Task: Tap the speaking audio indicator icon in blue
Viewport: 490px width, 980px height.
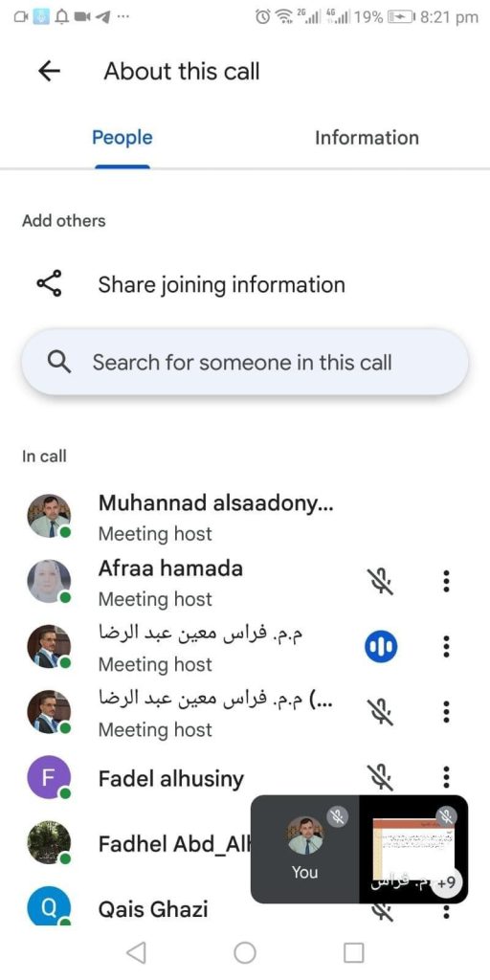Action: coord(381,646)
